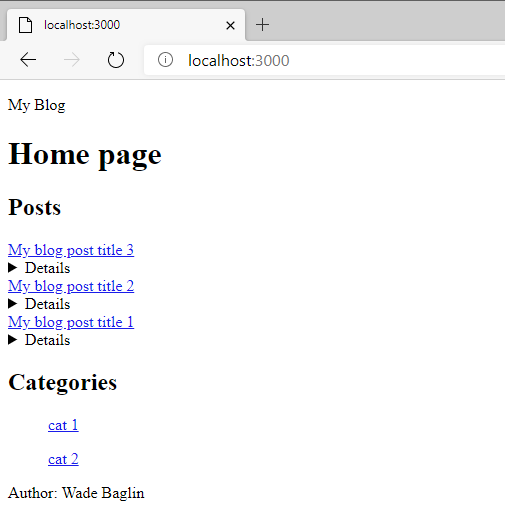Image resolution: width=505 pixels, height=523 pixels.
Task: Open the My blog post title 2 link
Action: point(71,286)
